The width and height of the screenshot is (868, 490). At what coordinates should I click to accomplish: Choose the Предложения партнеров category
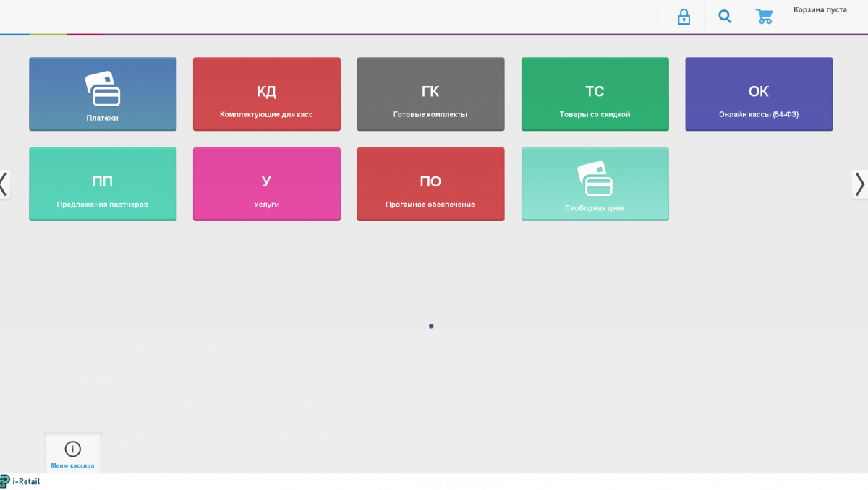tap(103, 184)
